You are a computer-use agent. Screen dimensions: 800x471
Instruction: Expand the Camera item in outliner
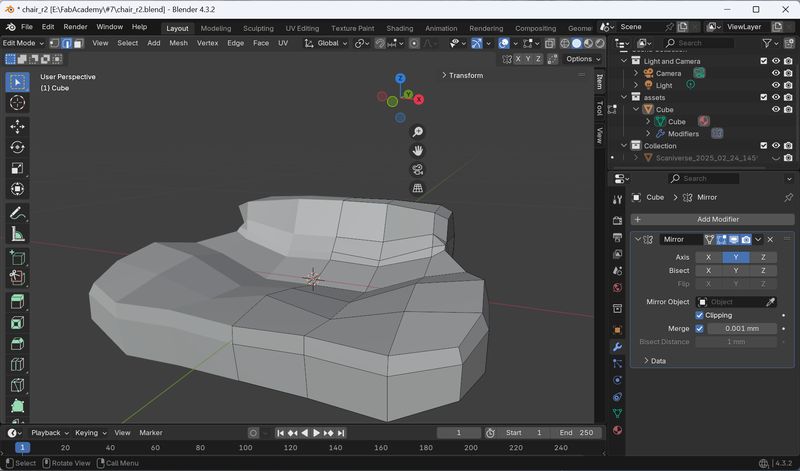636,73
